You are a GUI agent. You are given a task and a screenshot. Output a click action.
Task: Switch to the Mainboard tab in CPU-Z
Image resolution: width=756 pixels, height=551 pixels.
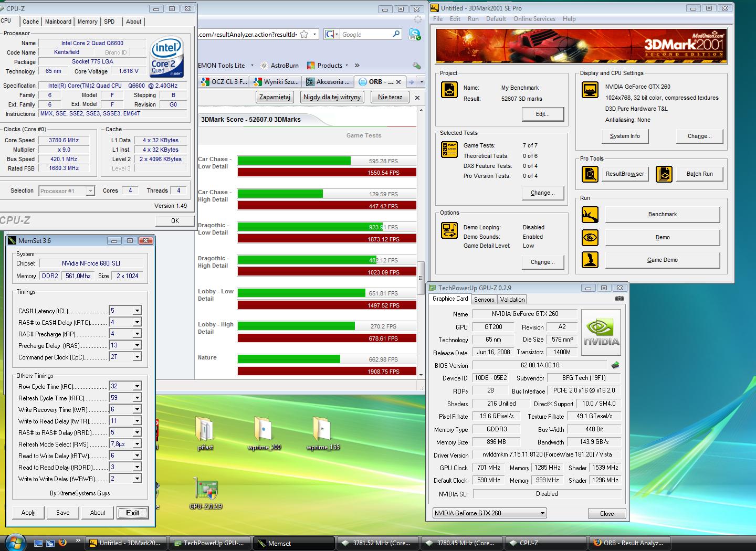58,22
